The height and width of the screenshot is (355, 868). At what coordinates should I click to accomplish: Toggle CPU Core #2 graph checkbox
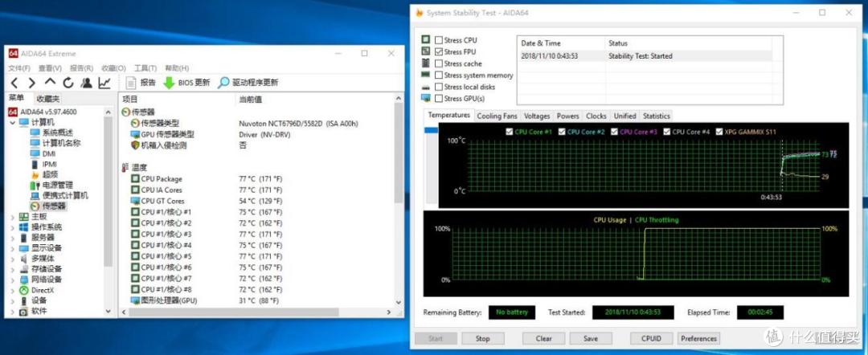tap(562, 133)
